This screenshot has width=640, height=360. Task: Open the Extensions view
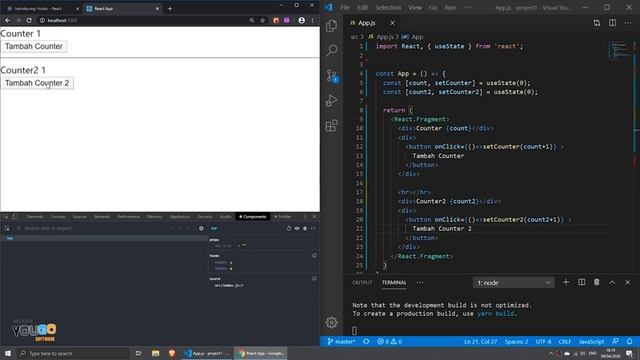pos(331,125)
